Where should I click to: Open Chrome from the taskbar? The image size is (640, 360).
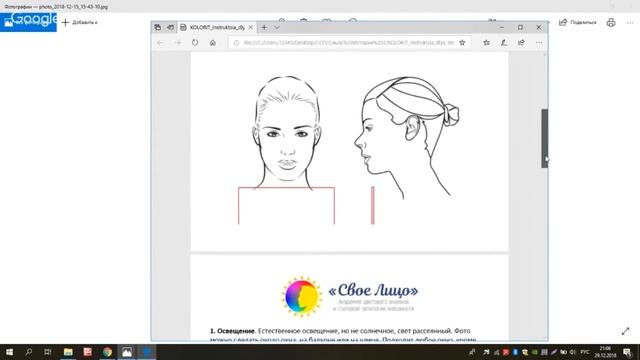107,352
